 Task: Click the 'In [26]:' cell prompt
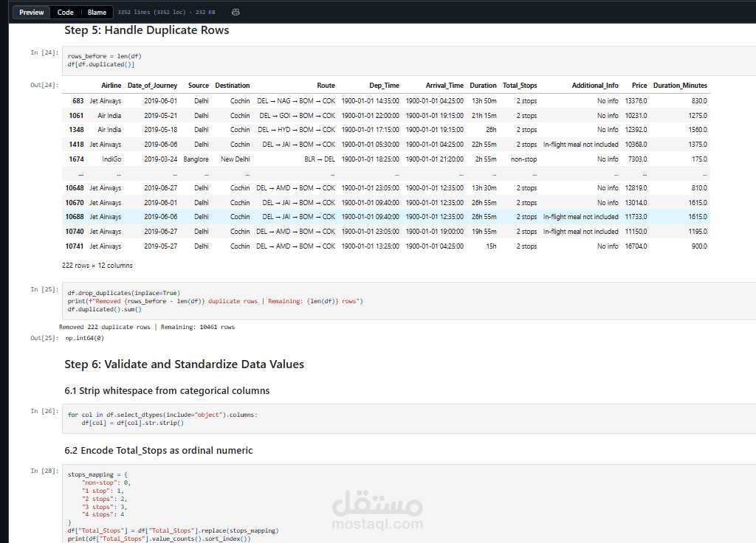point(44,411)
